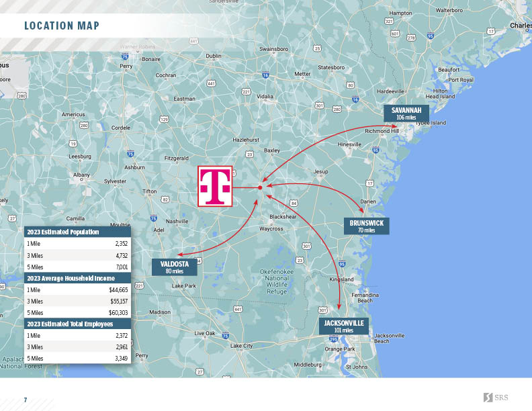532x411 pixels.
Task: Click the 2023 Estimated Population header
Action: point(78,232)
